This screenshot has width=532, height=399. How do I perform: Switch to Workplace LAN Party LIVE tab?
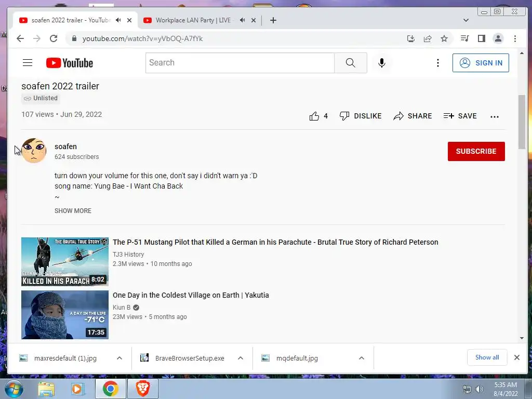193,20
